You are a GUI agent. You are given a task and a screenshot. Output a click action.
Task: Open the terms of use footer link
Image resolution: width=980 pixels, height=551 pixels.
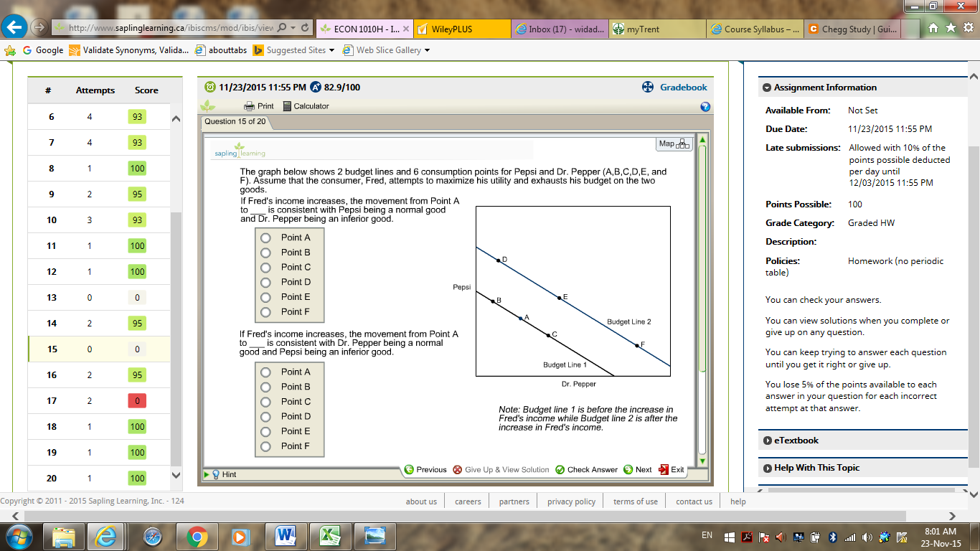635,501
